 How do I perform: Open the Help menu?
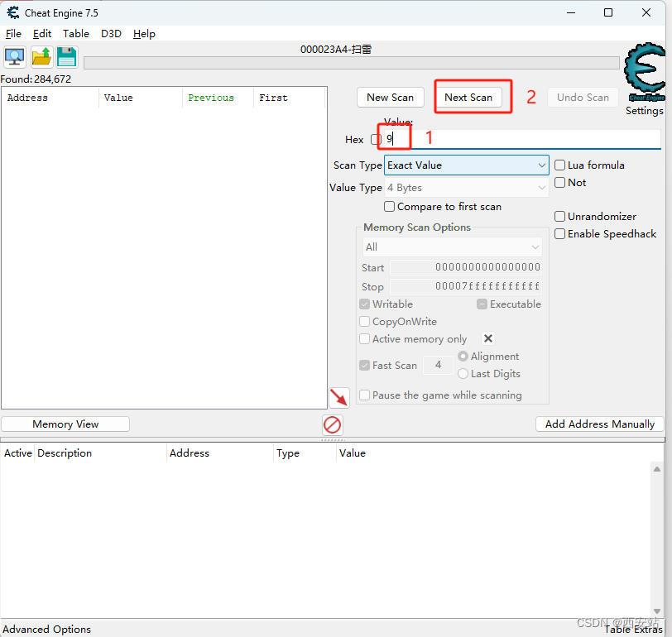(144, 33)
